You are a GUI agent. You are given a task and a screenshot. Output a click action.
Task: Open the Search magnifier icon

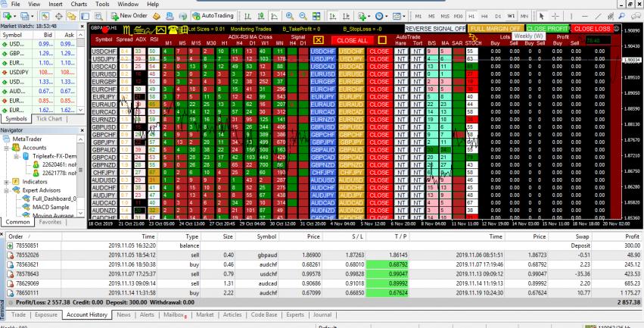click(x=622, y=17)
